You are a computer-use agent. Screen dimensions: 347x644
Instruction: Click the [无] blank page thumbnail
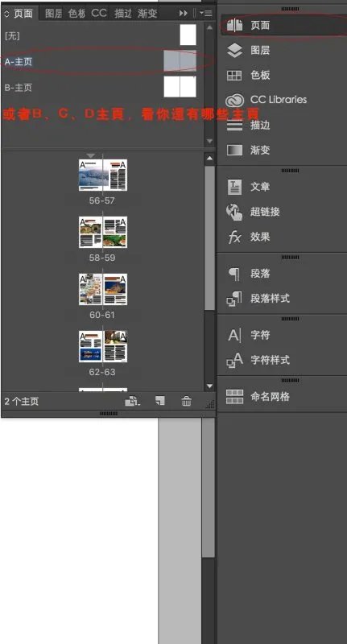click(x=188, y=35)
